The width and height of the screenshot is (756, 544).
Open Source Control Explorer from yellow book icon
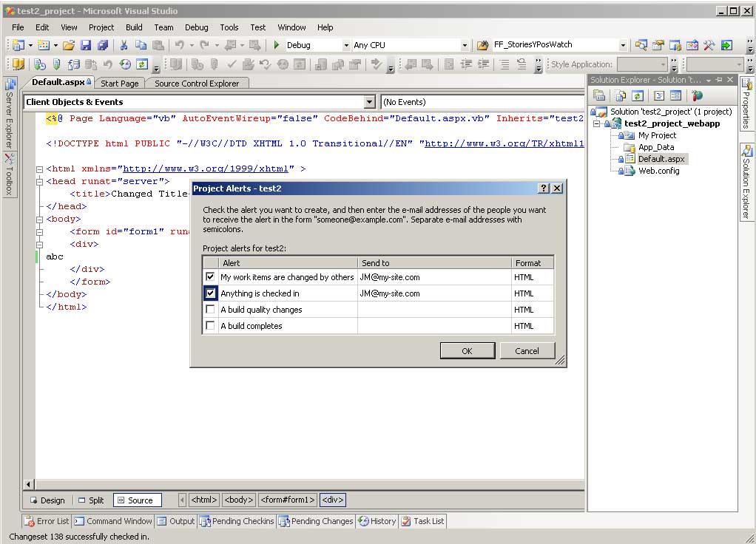(x=18, y=64)
